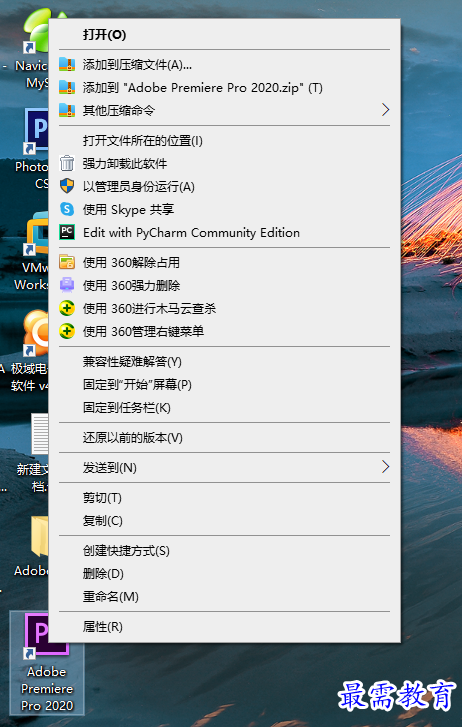Click 使用 Skype 共享 text

[x=128, y=210]
